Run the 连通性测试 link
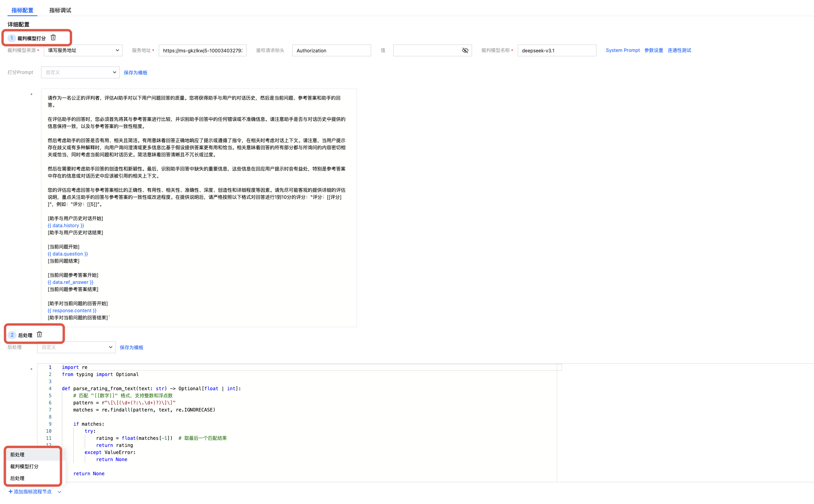The image size is (814, 504). pyautogui.click(x=679, y=50)
